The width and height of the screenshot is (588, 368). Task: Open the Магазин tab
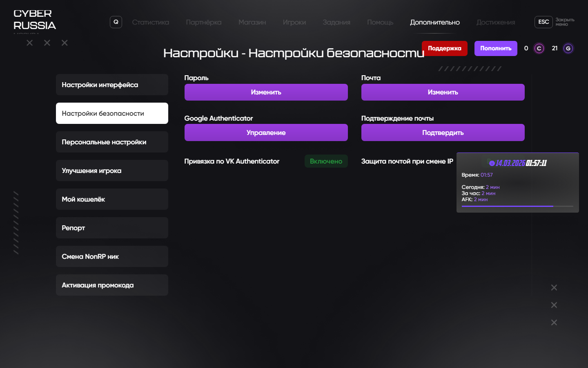252,22
